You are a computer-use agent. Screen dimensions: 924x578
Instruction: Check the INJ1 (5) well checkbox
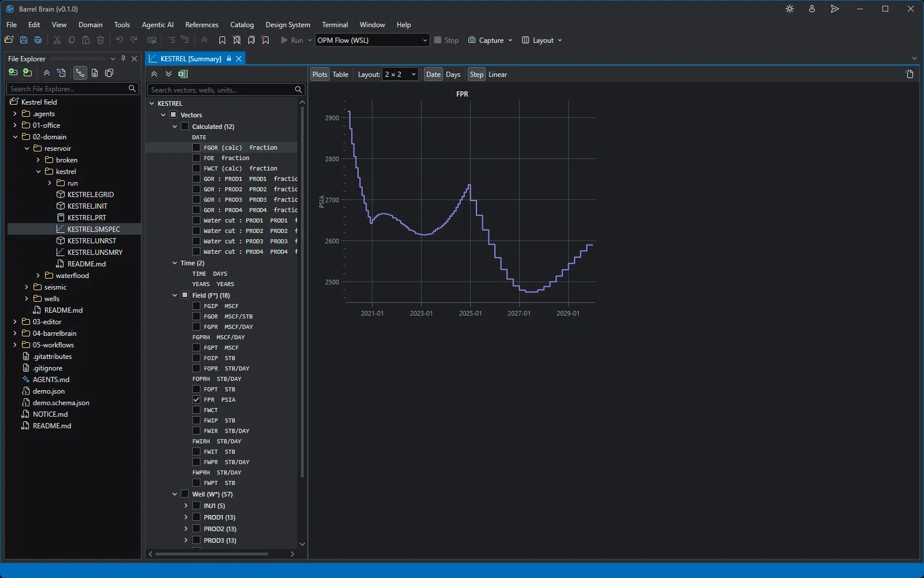[196, 505]
